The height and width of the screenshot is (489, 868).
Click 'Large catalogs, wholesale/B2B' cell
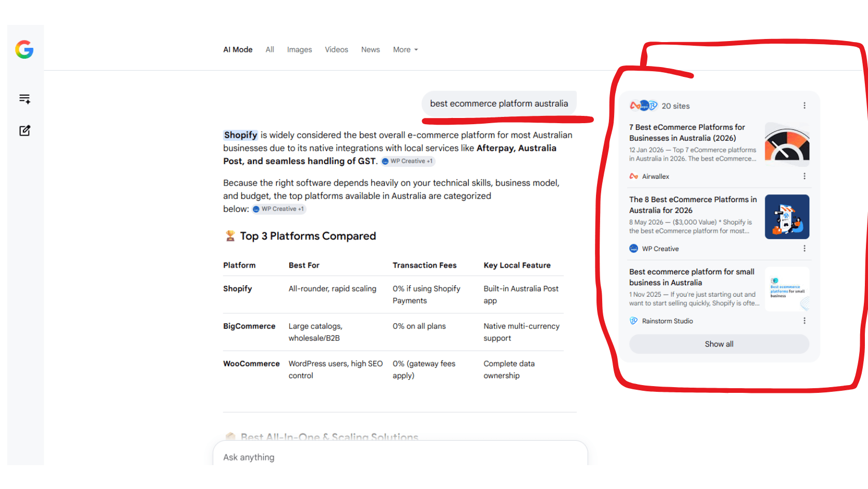pyautogui.click(x=315, y=332)
